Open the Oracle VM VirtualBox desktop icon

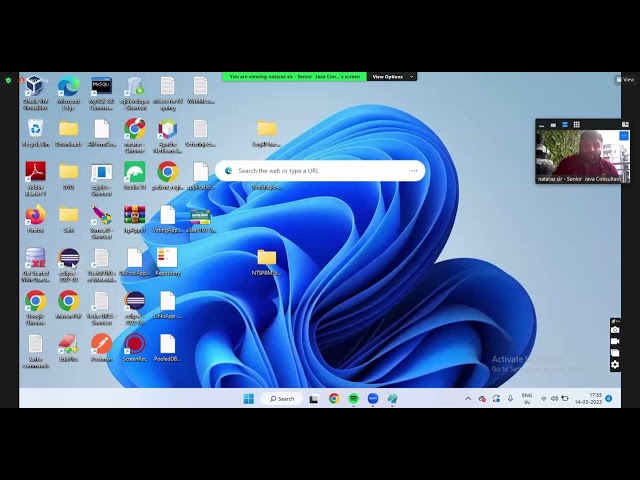[35, 87]
